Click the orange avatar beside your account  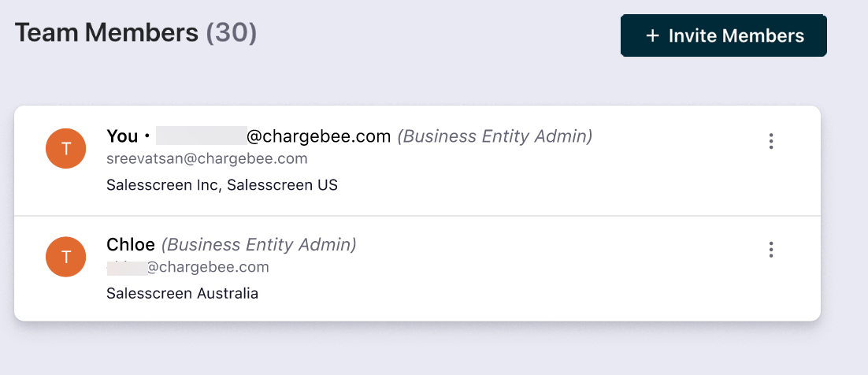(x=66, y=148)
